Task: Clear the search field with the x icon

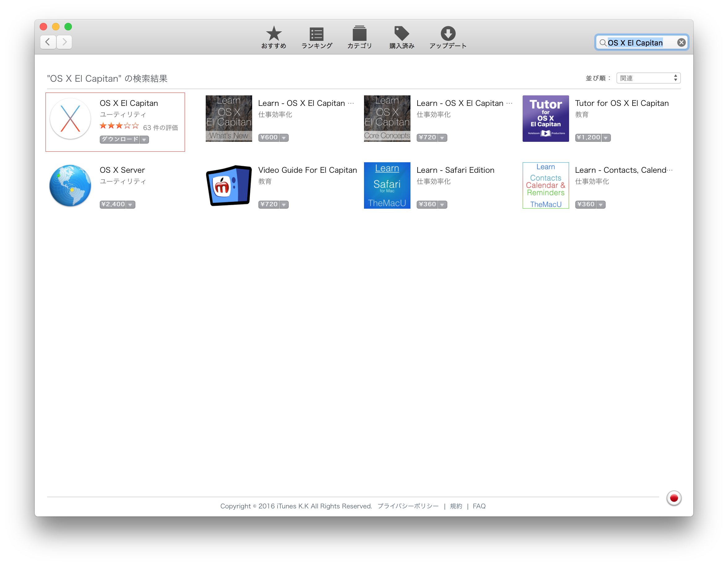Action: (681, 42)
